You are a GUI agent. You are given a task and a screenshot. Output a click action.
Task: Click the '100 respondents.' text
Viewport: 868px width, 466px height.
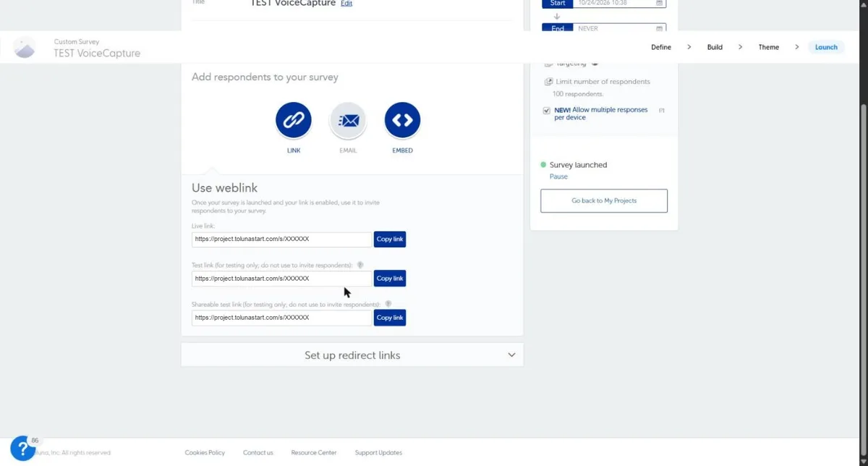click(x=578, y=94)
